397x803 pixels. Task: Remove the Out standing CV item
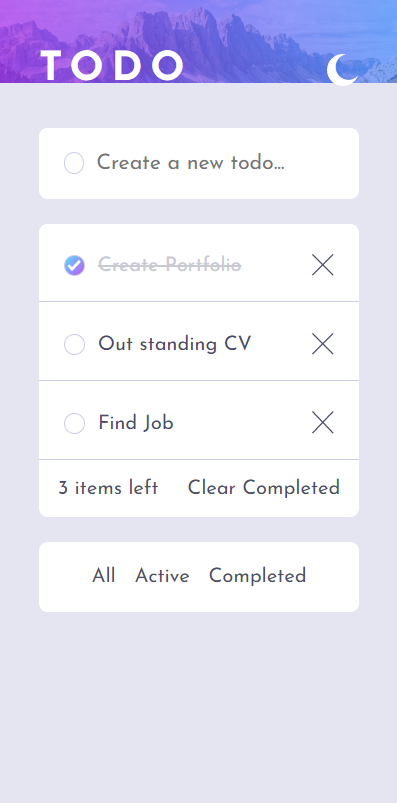(323, 344)
